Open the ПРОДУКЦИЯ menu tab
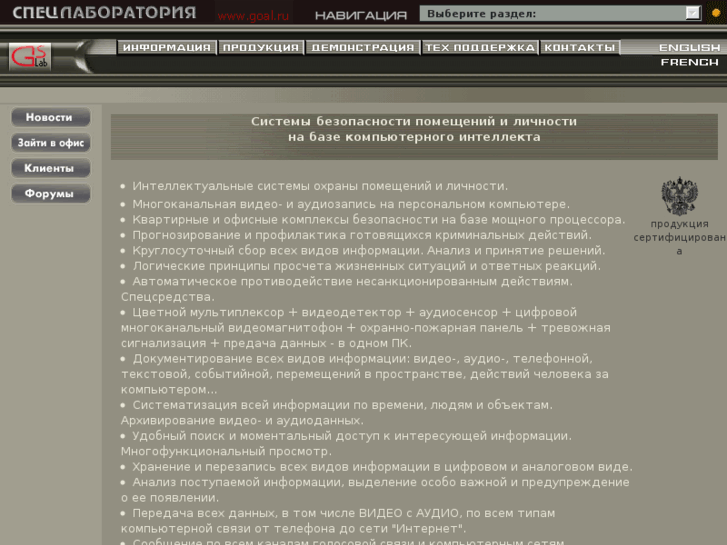727x545 pixels. pyautogui.click(x=261, y=47)
